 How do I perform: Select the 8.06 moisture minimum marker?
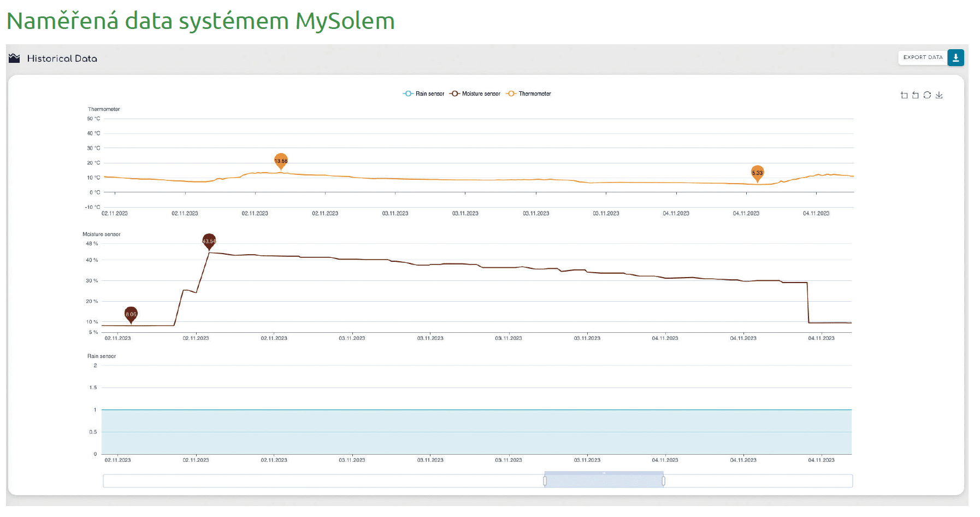131,314
